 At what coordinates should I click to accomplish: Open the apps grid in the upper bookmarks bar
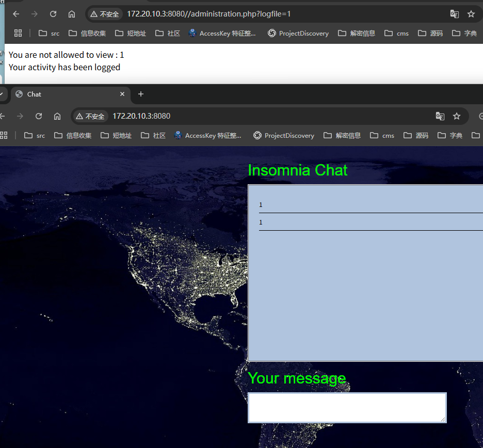click(x=18, y=33)
